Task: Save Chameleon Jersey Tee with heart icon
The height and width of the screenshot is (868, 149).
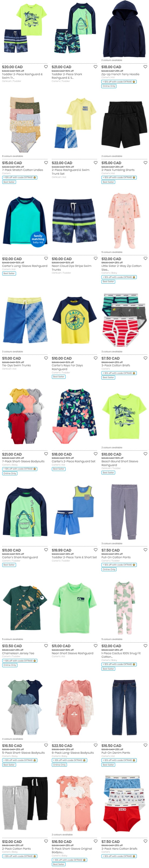Action: tap(46, 646)
